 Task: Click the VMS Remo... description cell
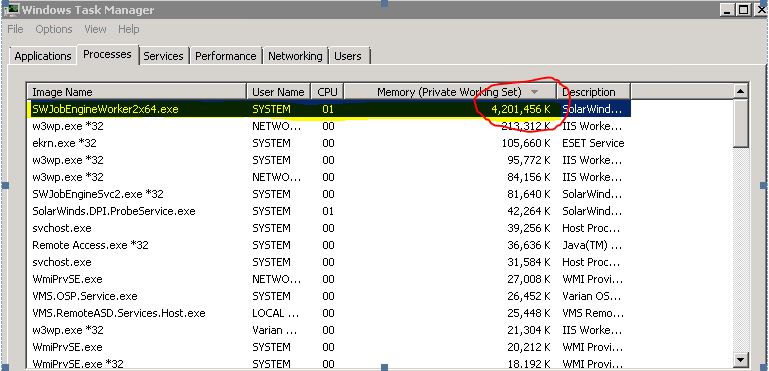(593, 313)
